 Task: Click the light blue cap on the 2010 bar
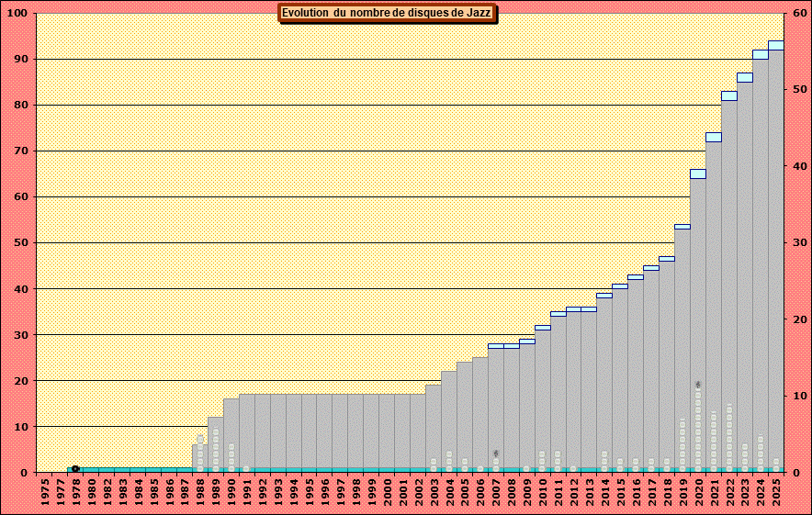(542, 328)
